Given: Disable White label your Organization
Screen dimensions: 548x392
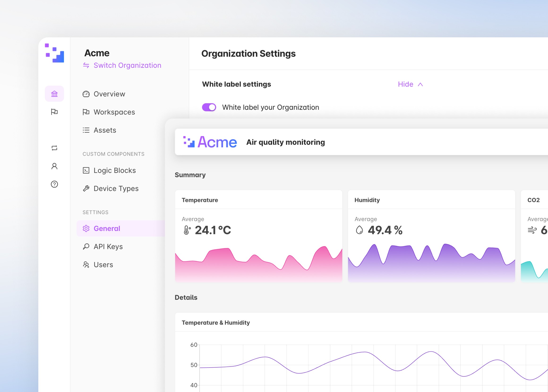Looking at the screenshot, I should (x=209, y=107).
